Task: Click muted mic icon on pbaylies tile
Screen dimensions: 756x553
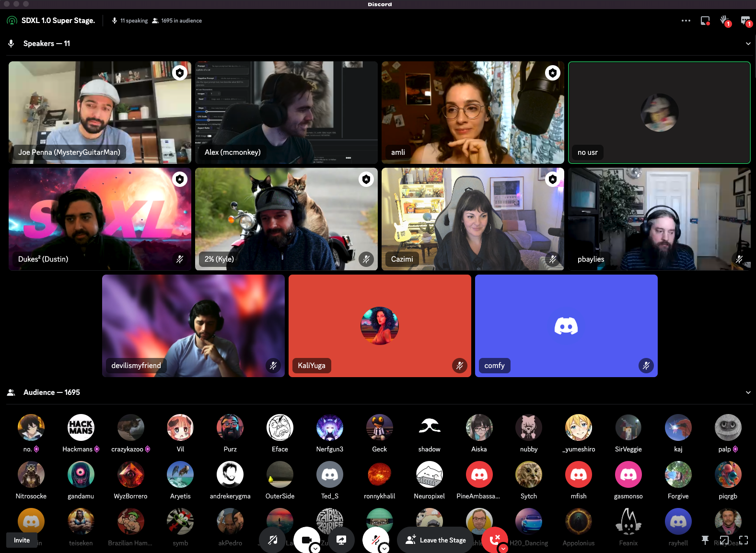Action: point(739,259)
